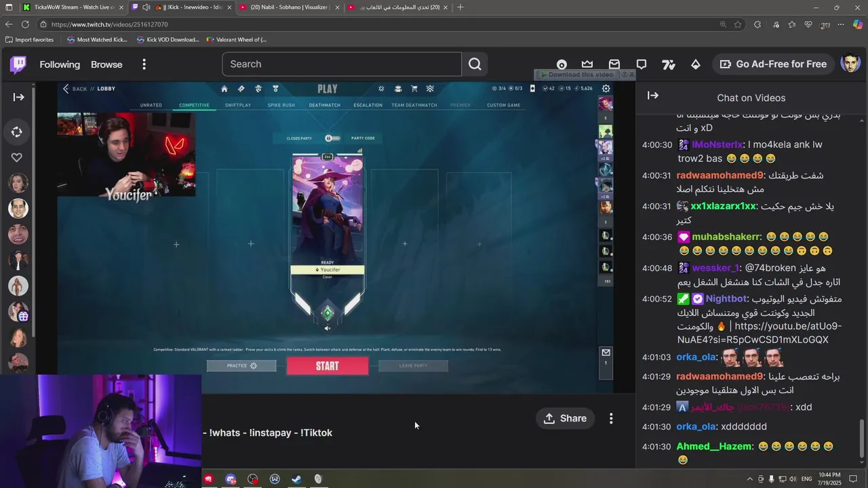Open the browser settings ellipsis menu
The height and width of the screenshot is (488, 868).
tap(841, 24)
